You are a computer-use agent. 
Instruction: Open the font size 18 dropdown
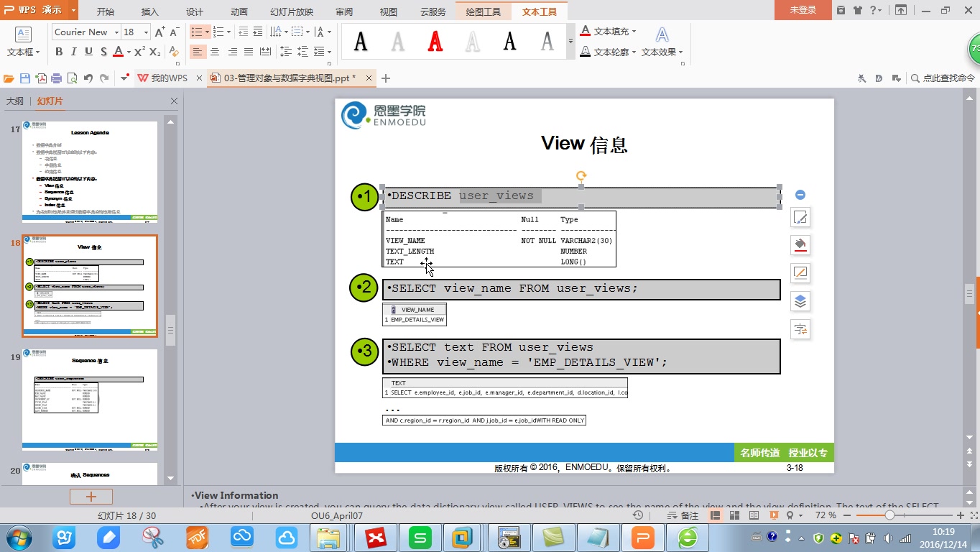146,32
